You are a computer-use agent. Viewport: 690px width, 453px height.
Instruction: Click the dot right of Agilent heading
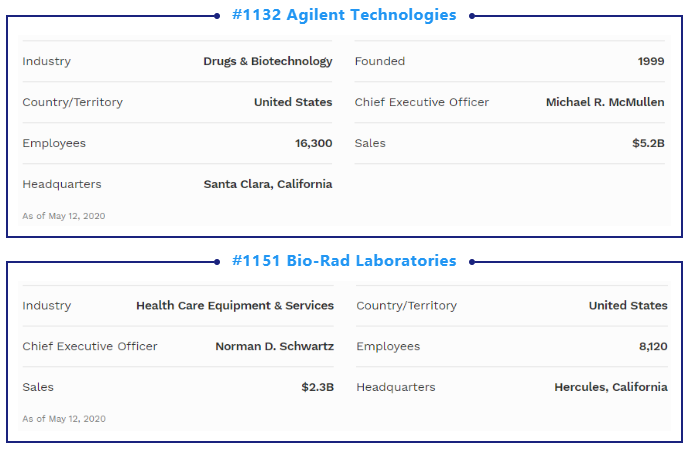(x=472, y=16)
